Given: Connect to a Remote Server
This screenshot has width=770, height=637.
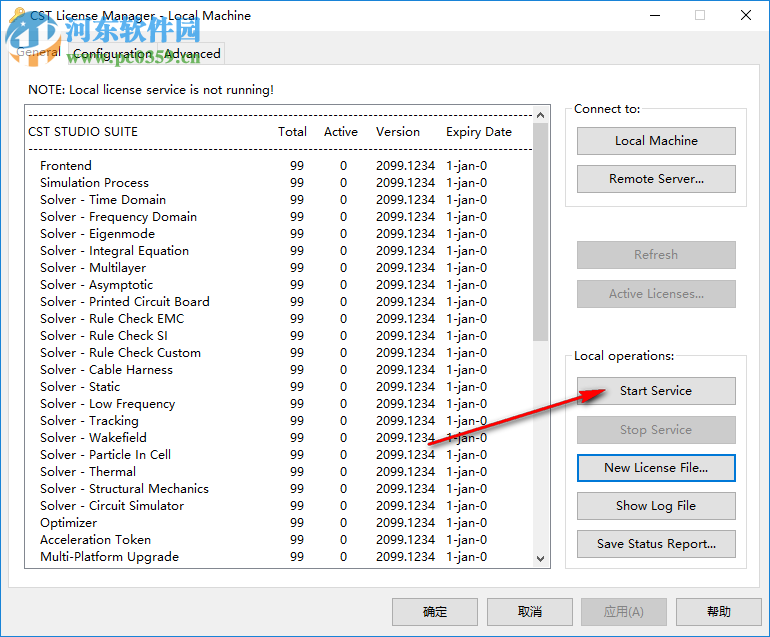Looking at the screenshot, I should tap(656, 179).
